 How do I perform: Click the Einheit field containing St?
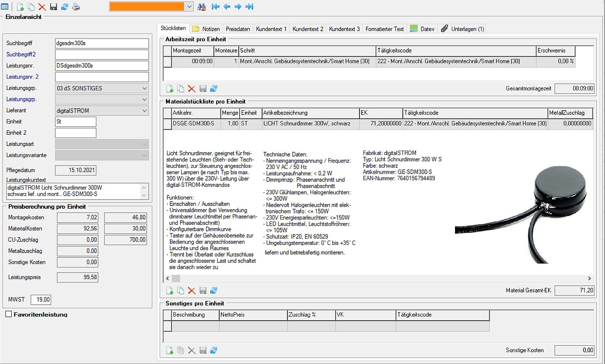coord(76,121)
